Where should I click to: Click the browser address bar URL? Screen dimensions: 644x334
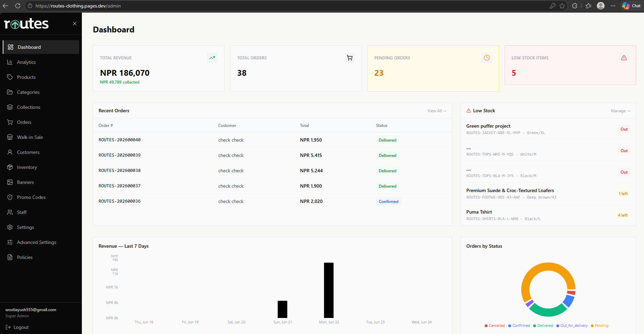point(78,6)
